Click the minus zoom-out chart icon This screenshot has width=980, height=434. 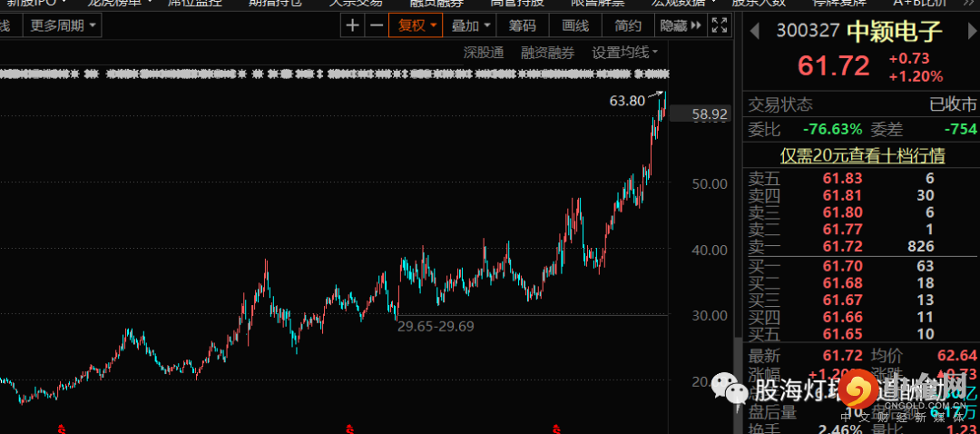coord(376,25)
